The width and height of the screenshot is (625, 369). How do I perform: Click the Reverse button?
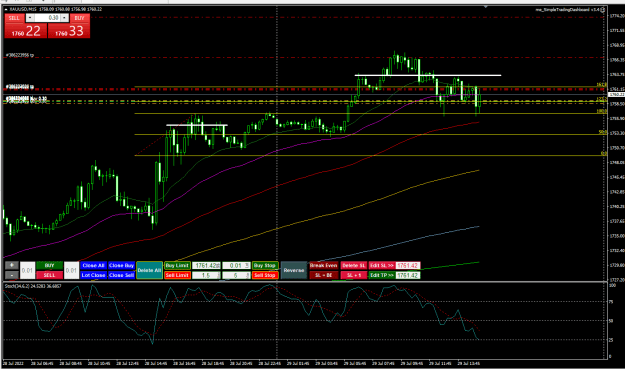pyautogui.click(x=294, y=270)
